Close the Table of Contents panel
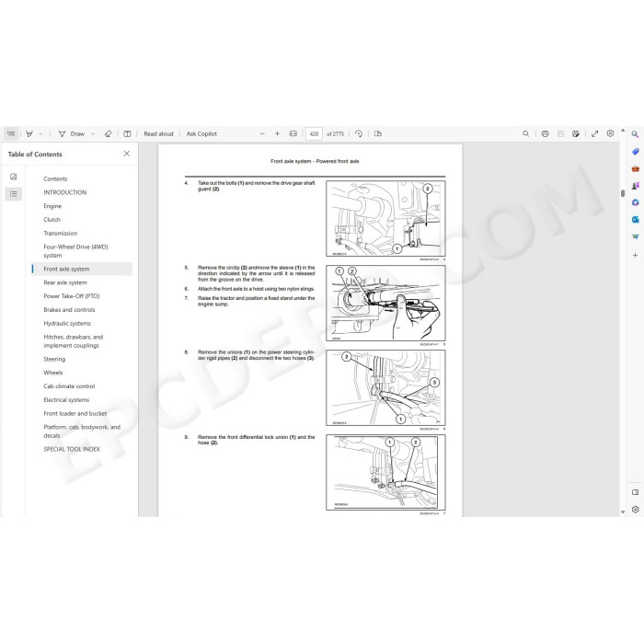The height and width of the screenshot is (644, 644). click(127, 154)
